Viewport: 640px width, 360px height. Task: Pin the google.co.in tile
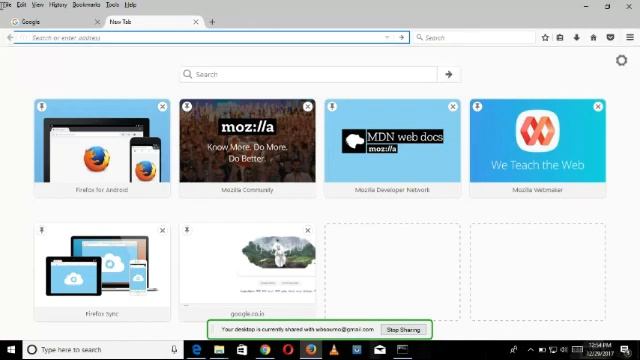point(187,230)
